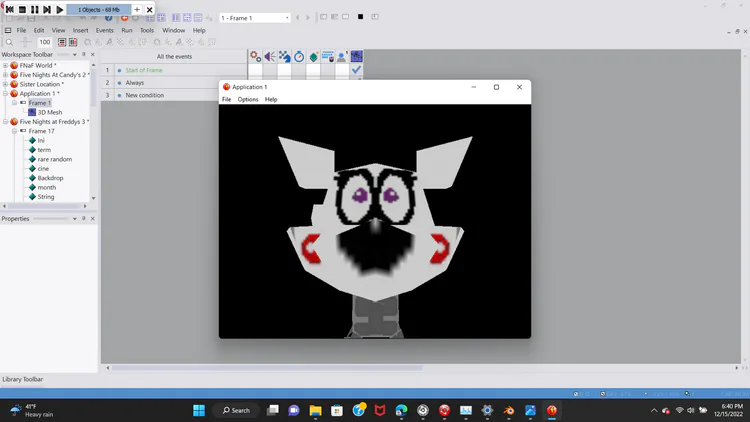
Task: Open the Run menu
Action: (x=127, y=30)
